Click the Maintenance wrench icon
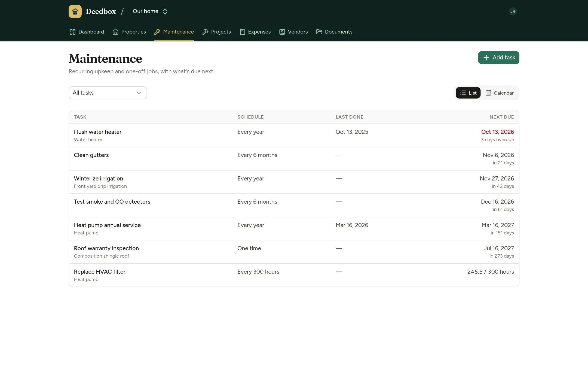This screenshot has height=368, width=588. 157,32
